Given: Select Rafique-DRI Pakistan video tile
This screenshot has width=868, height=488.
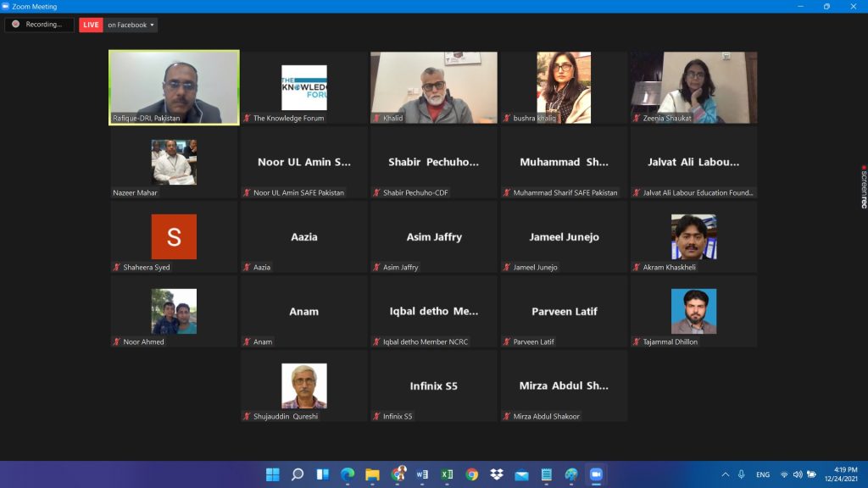Looking at the screenshot, I should point(174,86).
